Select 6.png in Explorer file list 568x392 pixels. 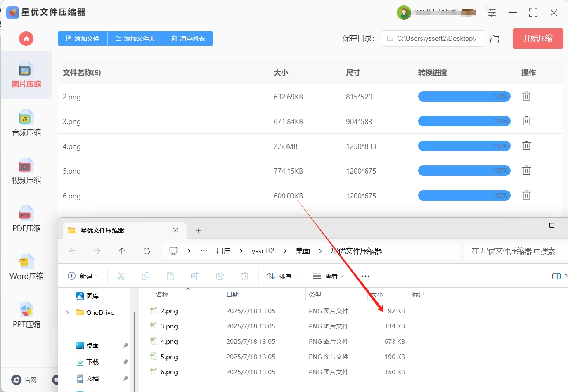(169, 372)
